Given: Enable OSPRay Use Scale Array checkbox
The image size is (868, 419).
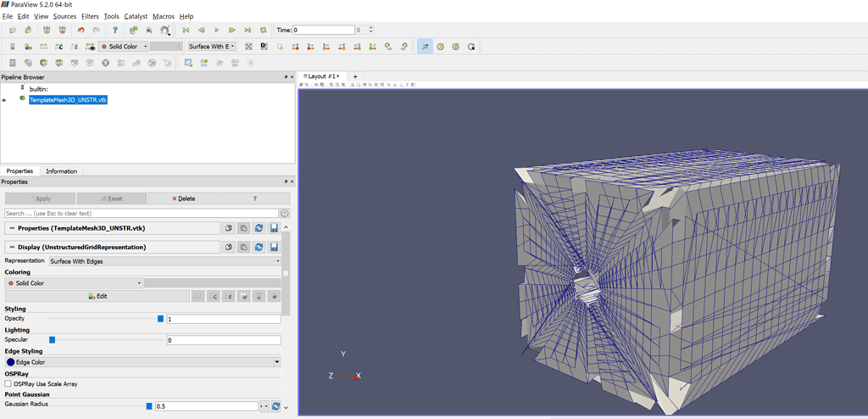Looking at the screenshot, I should 8,384.
